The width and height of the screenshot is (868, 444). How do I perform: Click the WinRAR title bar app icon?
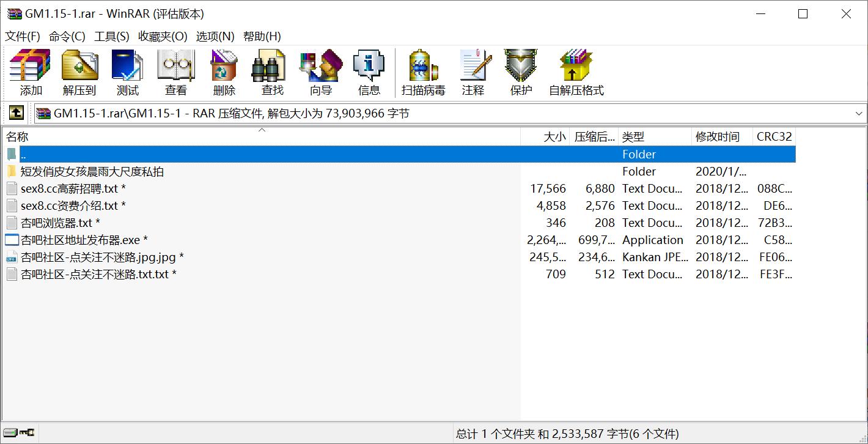pyautogui.click(x=15, y=13)
